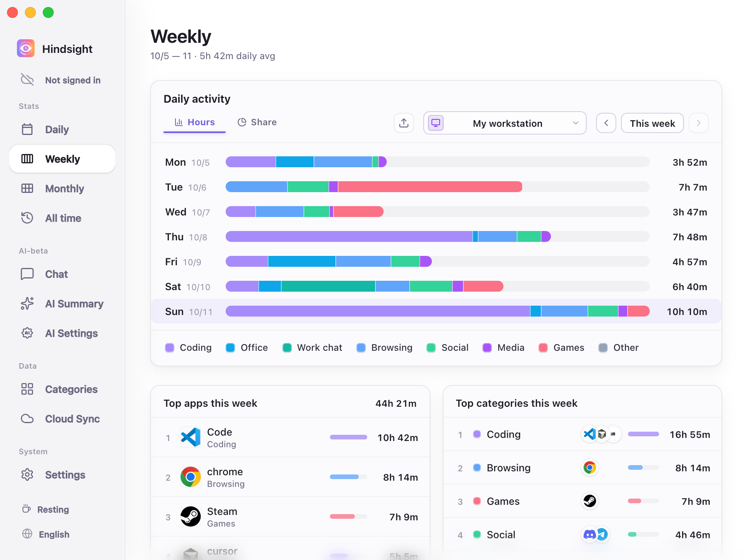The height and width of the screenshot is (560, 747).
Task: Click the Categories grid icon
Action: 27,389
